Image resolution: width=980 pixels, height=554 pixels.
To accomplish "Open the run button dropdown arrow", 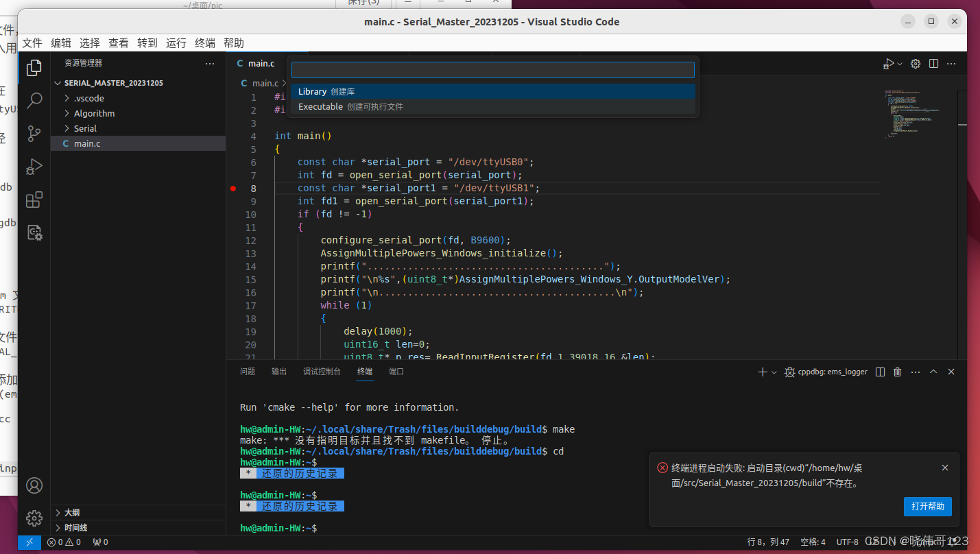I will pyautogui.click(x=900, y=64).
